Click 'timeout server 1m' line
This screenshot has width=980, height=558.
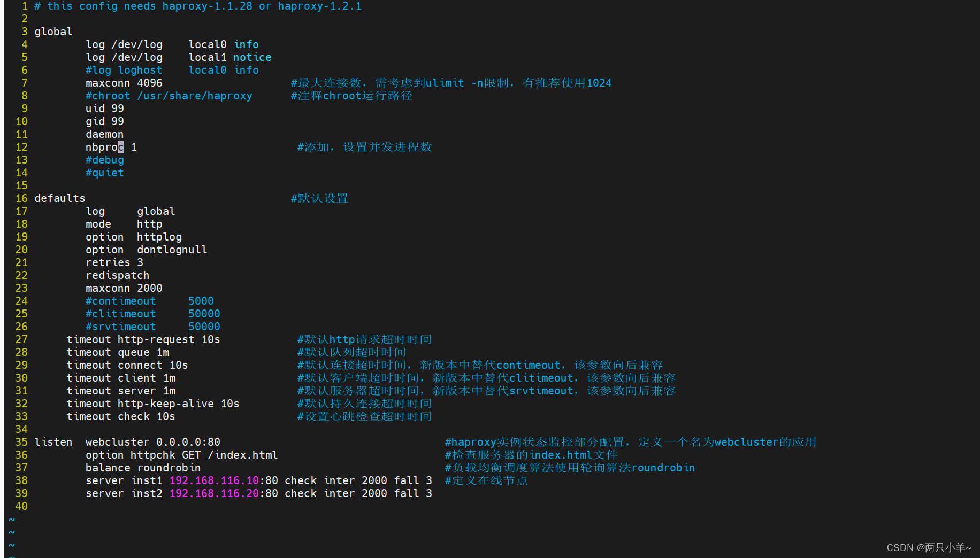coord(121,391)
